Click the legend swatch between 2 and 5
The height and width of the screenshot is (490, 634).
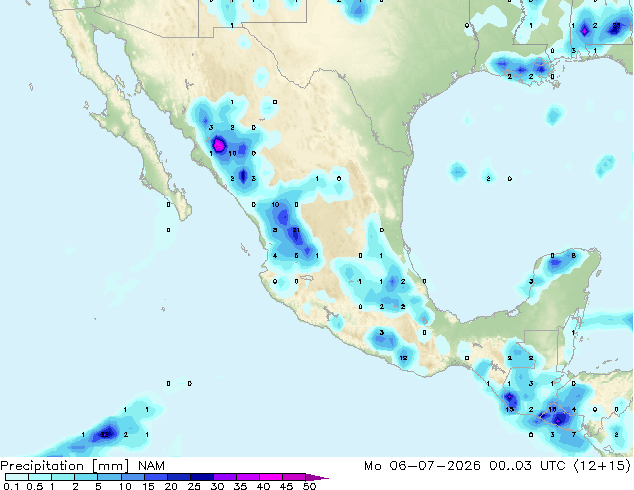(86, 477)
